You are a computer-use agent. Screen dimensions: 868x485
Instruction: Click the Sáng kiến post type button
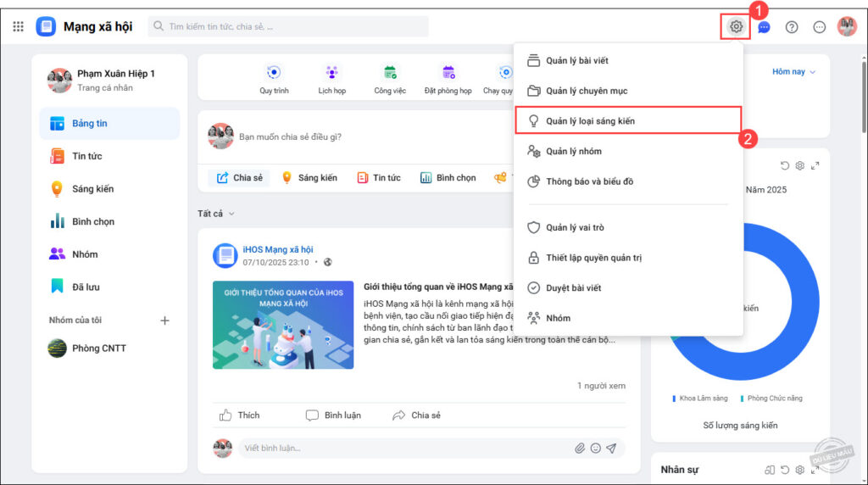tap(309, 178)
